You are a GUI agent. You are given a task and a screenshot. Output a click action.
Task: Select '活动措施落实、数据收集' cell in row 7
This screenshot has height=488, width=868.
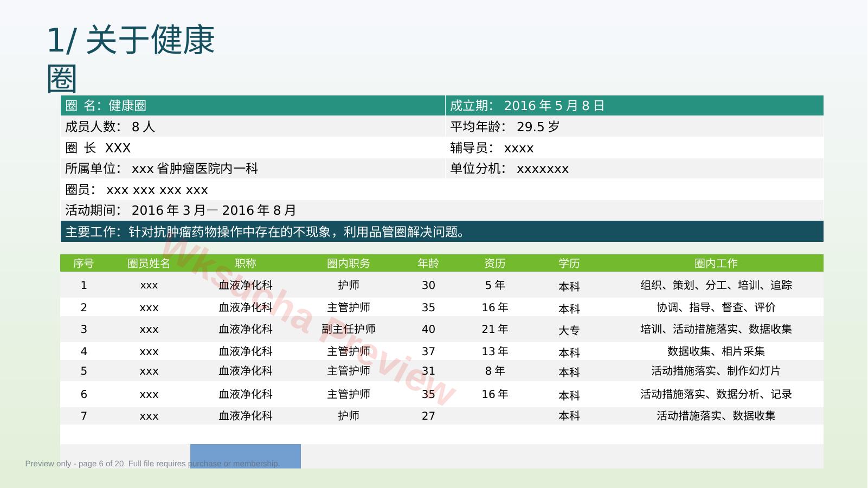tap(716, 415)
